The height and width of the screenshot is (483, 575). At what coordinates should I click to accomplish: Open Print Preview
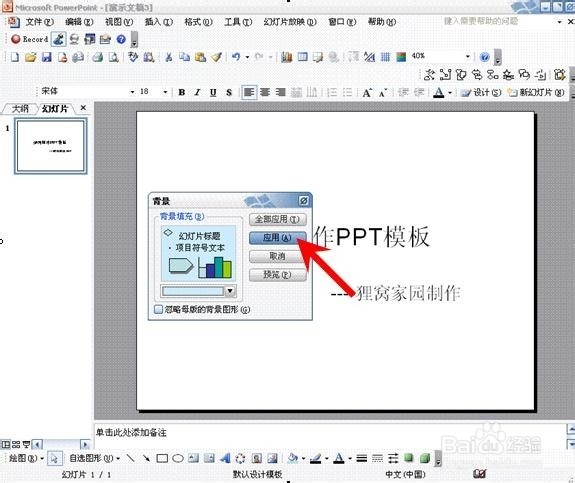point(114,57)
